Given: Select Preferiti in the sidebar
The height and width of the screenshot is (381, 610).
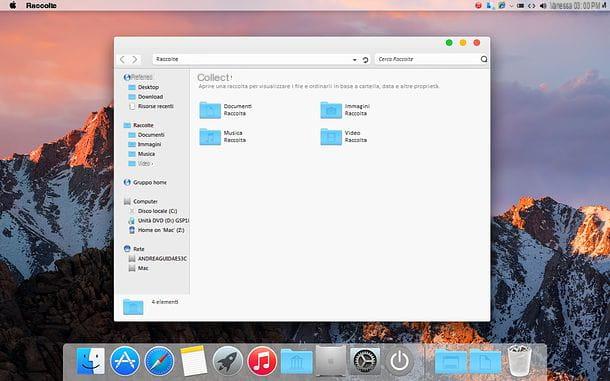Looking at the screenshot, I should point(138,77).
